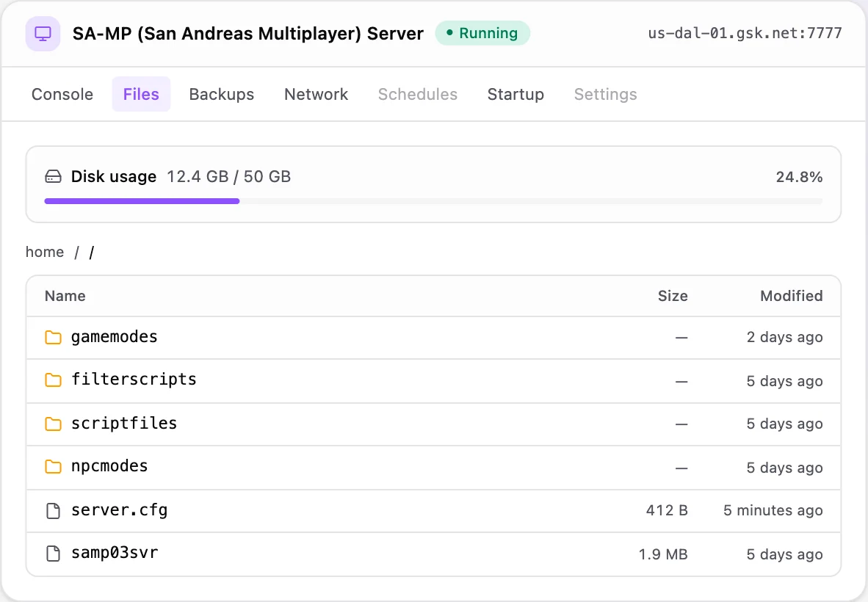Click the npcmodes folder icon
This screenshot has height=602, width=868.
53,467
